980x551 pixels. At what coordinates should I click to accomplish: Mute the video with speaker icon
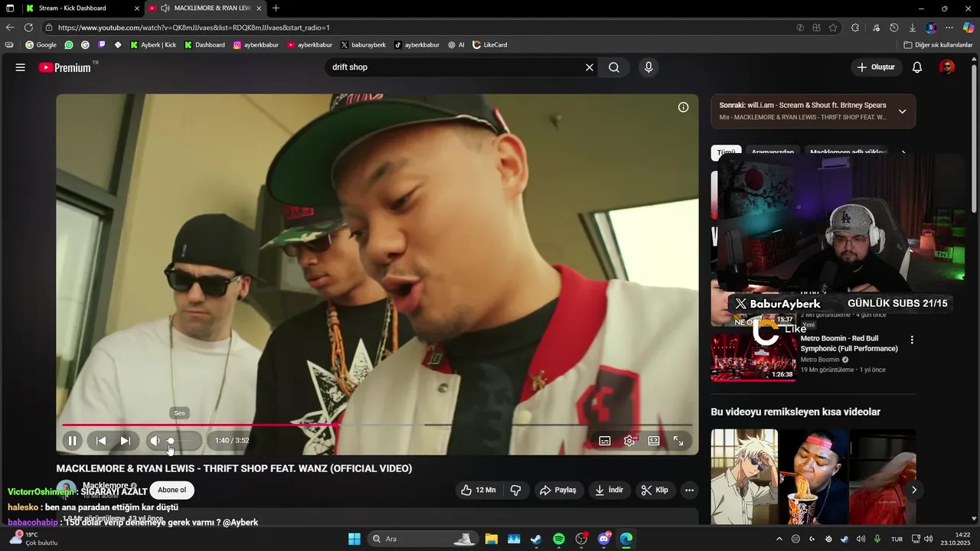pos(155,441)
